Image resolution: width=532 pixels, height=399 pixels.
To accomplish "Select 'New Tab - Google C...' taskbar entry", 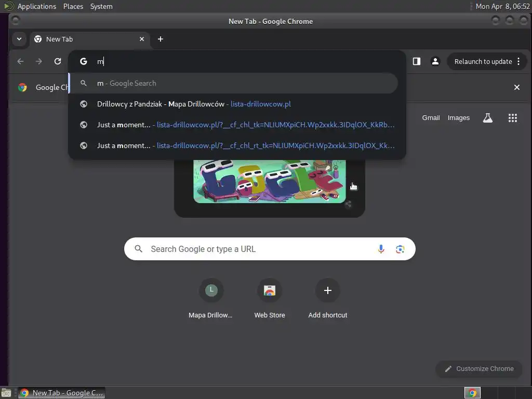I will point(61,393).
